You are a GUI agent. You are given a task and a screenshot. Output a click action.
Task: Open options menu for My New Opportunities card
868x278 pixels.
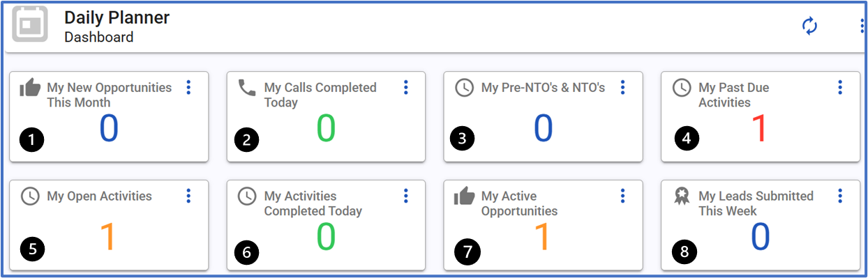[188, 87]
